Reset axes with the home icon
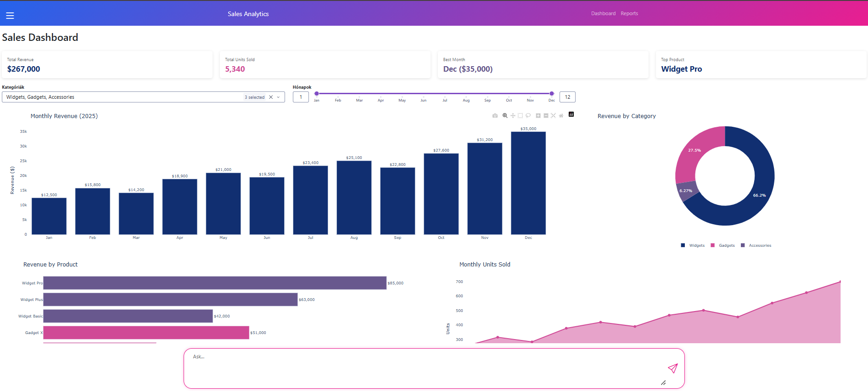Screen dimensions: 868x391 561,116
